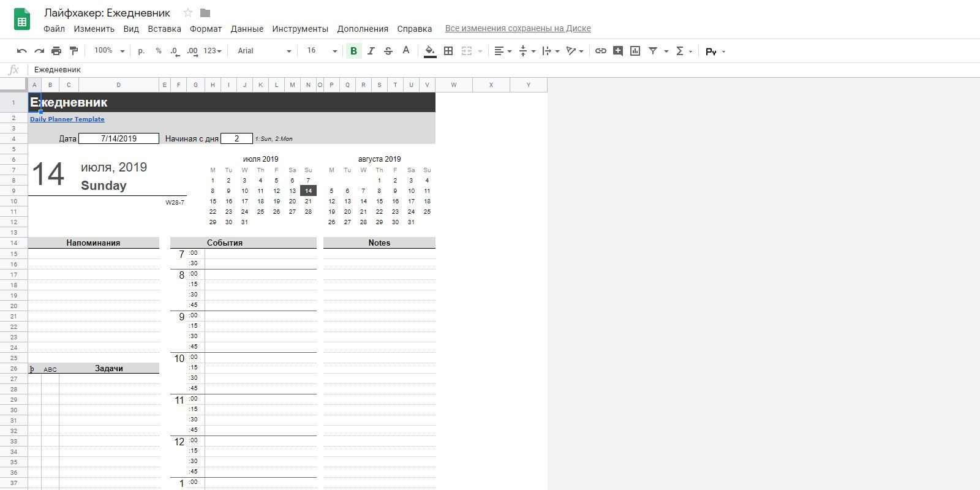Activate the paint format tool
980x490 pixels.
73,51
